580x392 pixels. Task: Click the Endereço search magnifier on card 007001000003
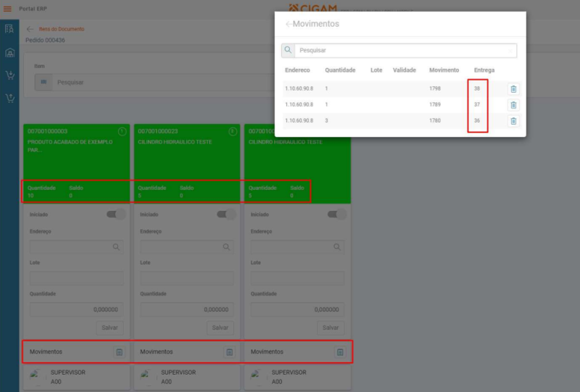116,247
